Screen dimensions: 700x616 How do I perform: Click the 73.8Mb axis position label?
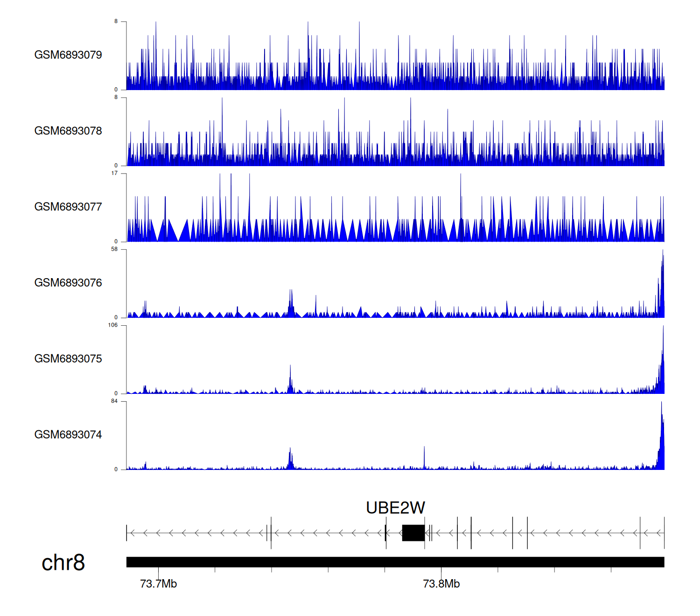coord(441,584)
